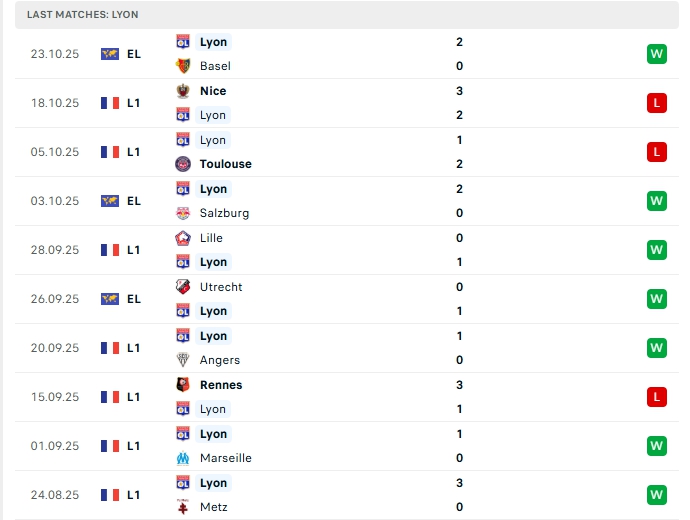Click the Utrecht club crest icon
The width and height of the screenshot is (690, 520).
point(183,287)
